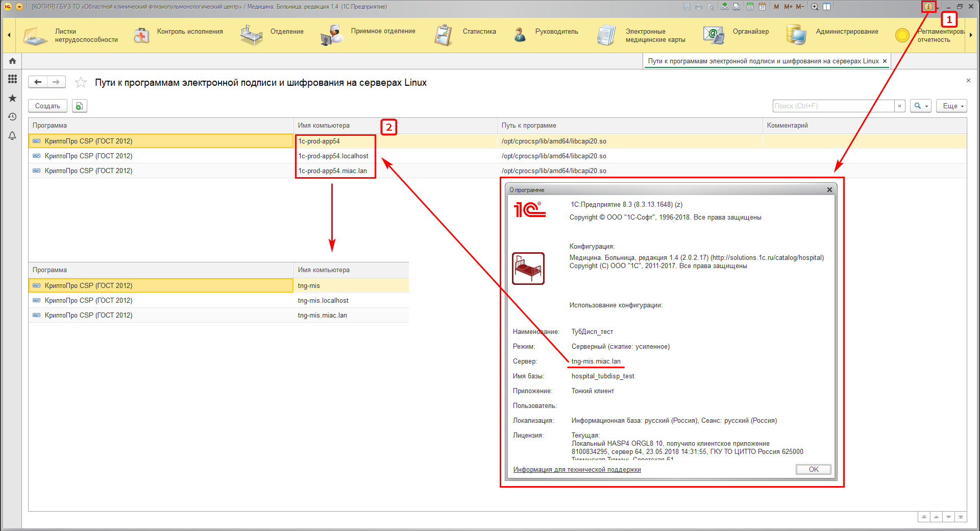Screen dimensions: 980x531
Task: Click the Forward navigation arrow
Action: (x=56, y=82)
